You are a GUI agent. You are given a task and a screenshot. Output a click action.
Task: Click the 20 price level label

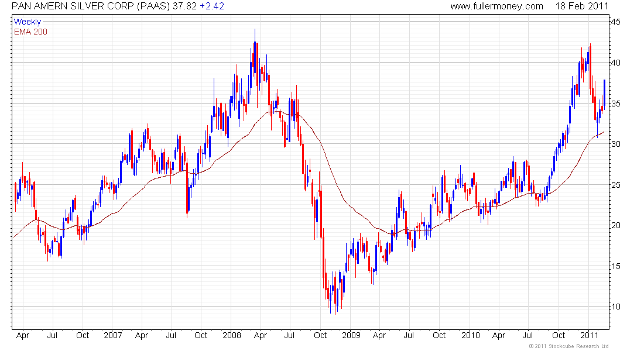click(x=616, y=226)
